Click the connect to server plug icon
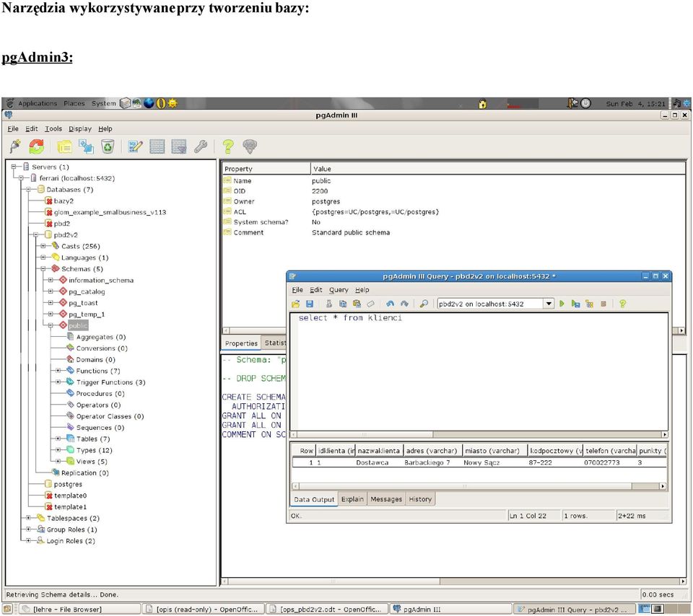The height and width of the screenshot is (616, 693). 15,146
